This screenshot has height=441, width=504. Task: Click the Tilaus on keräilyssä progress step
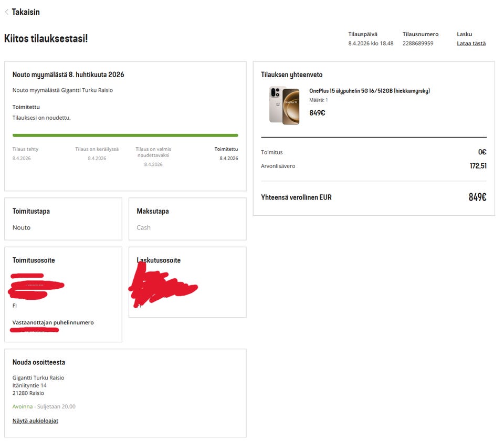click(97, 154)
